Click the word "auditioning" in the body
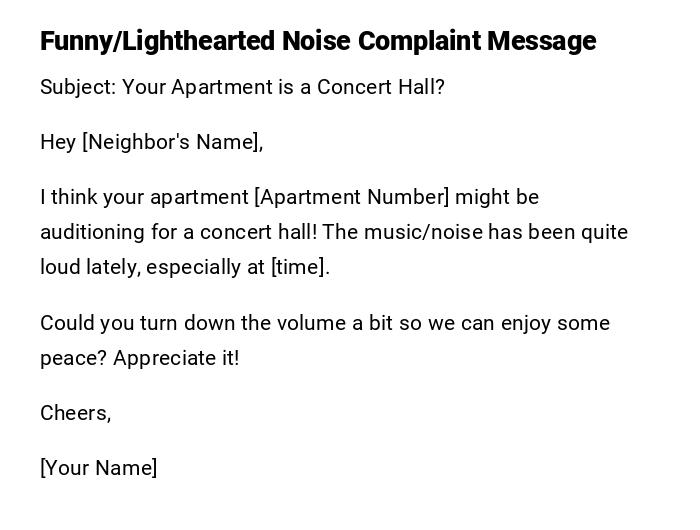This screenshot has width=700, height=530. click(93, 232)
